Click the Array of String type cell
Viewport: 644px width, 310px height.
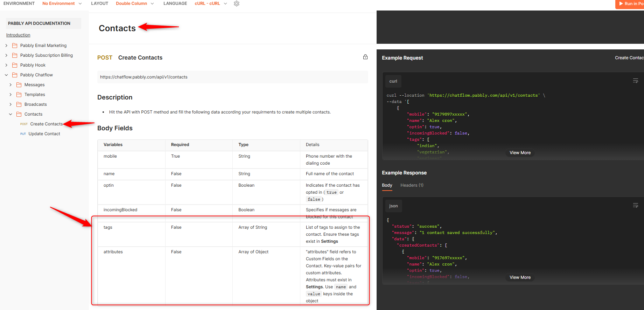tap(266, 234)
